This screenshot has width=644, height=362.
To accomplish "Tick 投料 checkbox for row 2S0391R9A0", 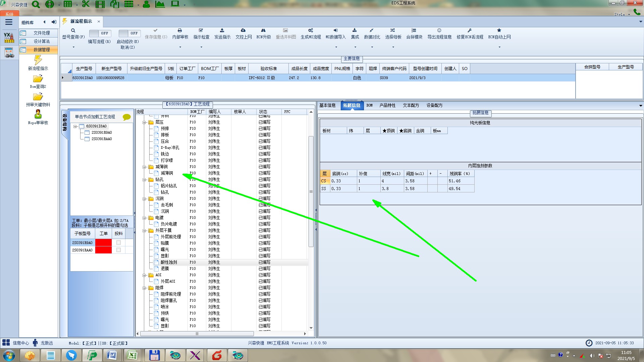I will pyautogui.click(x=118, y=243).
